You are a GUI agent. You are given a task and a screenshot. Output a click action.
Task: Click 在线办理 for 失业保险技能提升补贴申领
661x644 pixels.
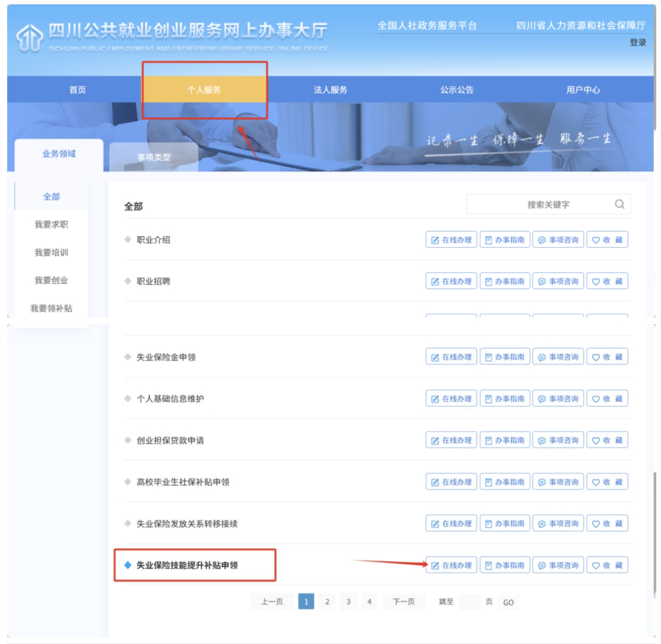click(451, 565)
